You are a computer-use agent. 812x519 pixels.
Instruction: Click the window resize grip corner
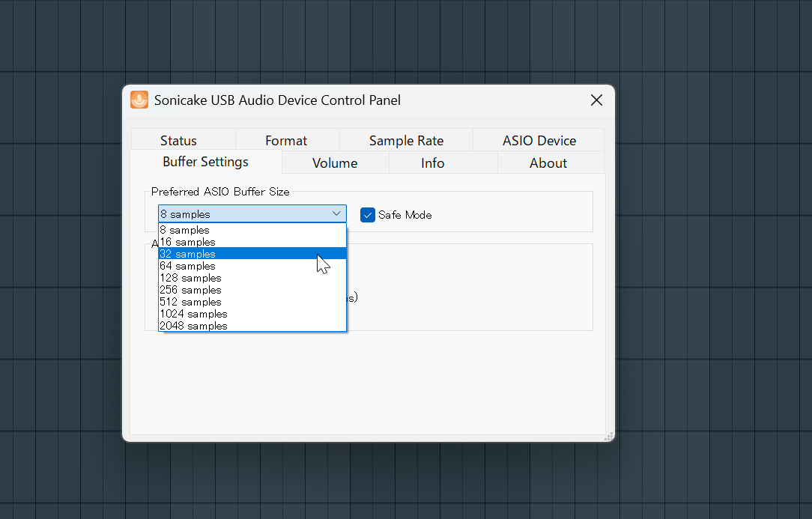point(610,436)
